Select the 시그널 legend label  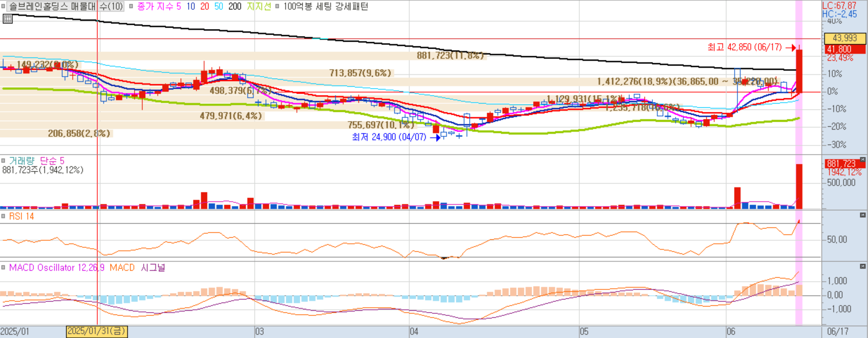tap(153, 268)
